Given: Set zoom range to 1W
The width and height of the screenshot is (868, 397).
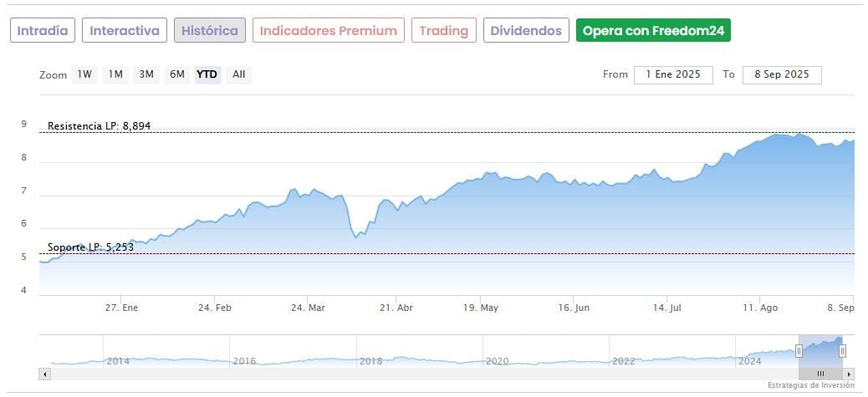Looking at the screenshot, I should click(84, 74).
